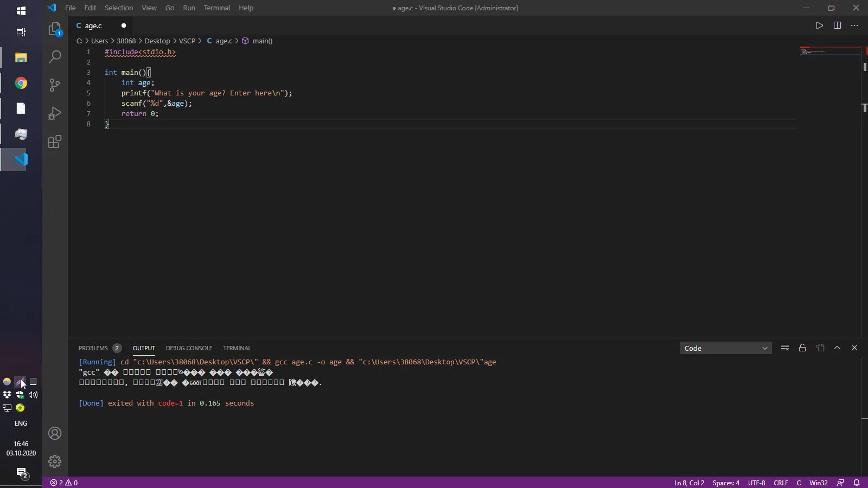Change end of line sequence CRLF

pyautogui.click(x=781, y=483)
